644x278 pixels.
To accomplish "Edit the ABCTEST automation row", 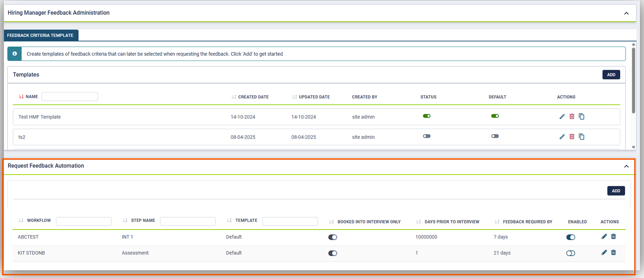I will (x=604, y=237).
